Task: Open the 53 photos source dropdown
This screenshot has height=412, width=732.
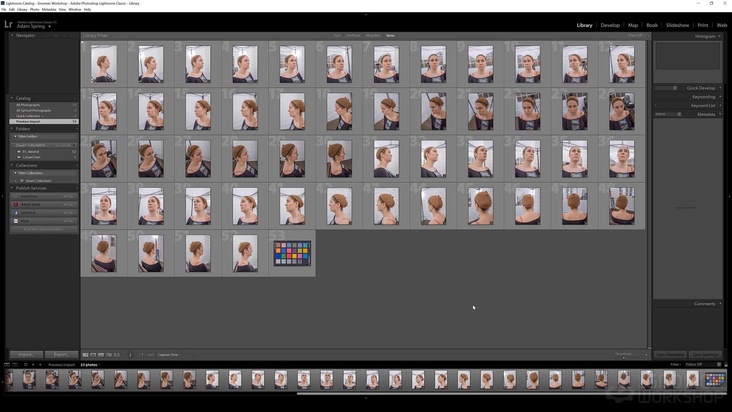Action: (x=90, y=364)
